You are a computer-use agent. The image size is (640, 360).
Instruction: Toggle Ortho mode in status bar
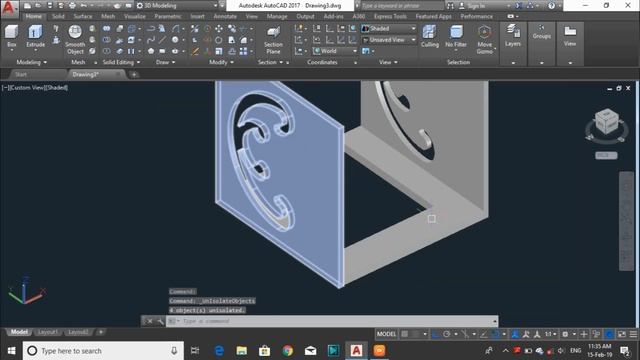coord(436,334)
